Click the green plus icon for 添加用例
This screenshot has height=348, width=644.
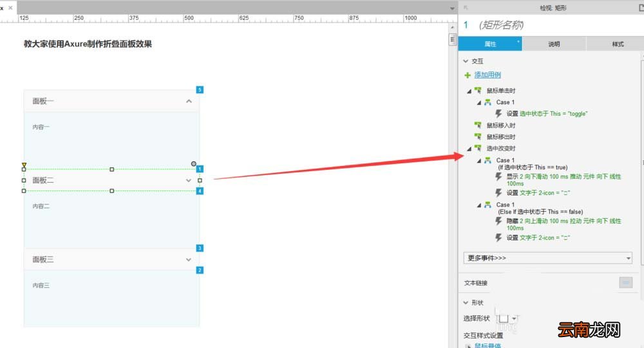[x=468, y=75]
